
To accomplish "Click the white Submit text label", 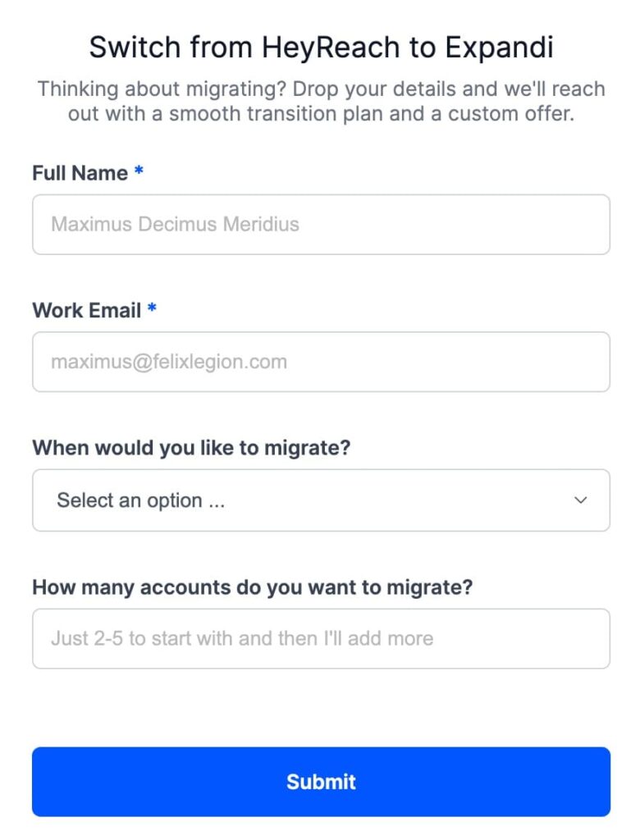I will point(321,782).
